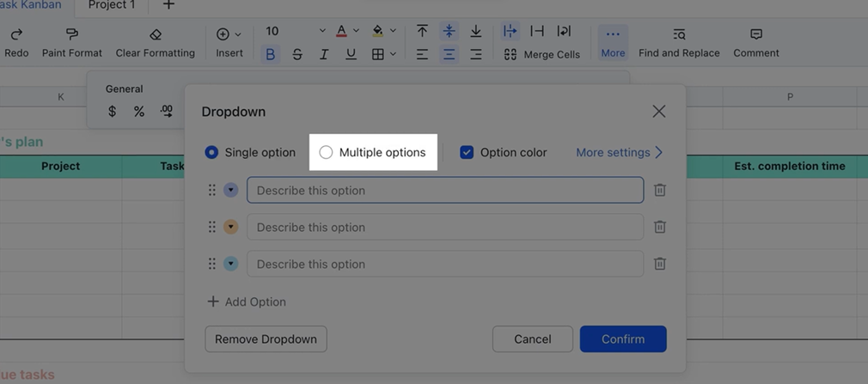Select the Single option radio button

[x=211, y=152]
